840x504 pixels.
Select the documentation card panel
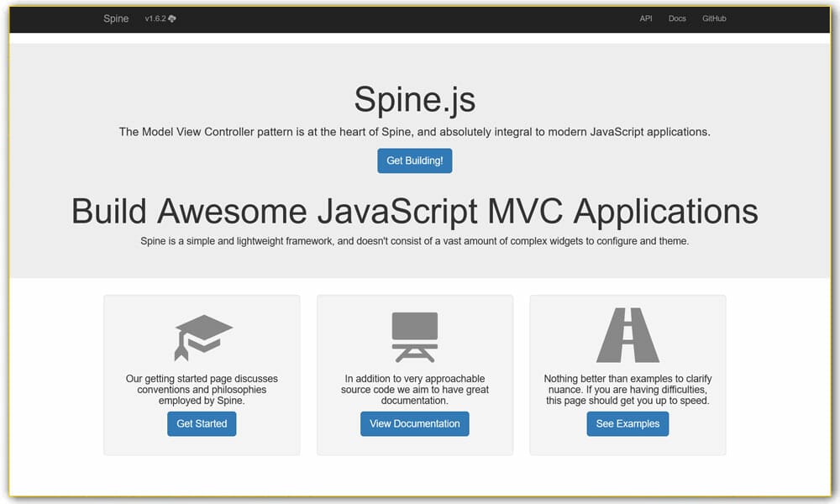click(x=415, y=375)
